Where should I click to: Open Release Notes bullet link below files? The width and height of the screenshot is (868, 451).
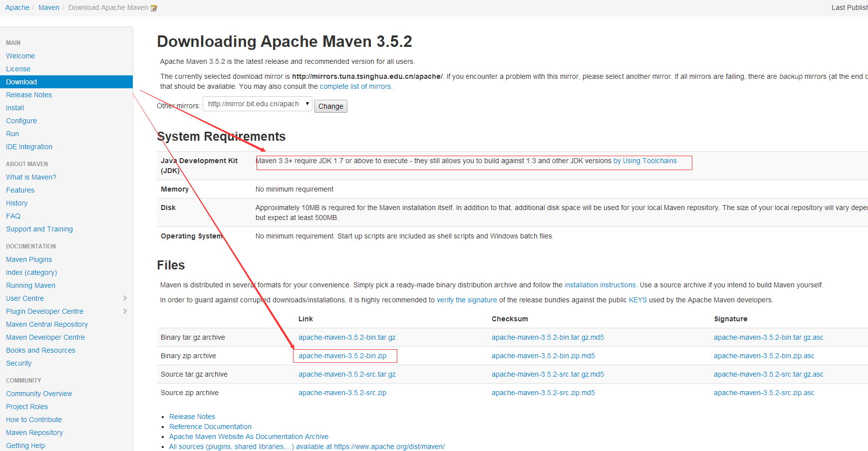tap(192, 417)
